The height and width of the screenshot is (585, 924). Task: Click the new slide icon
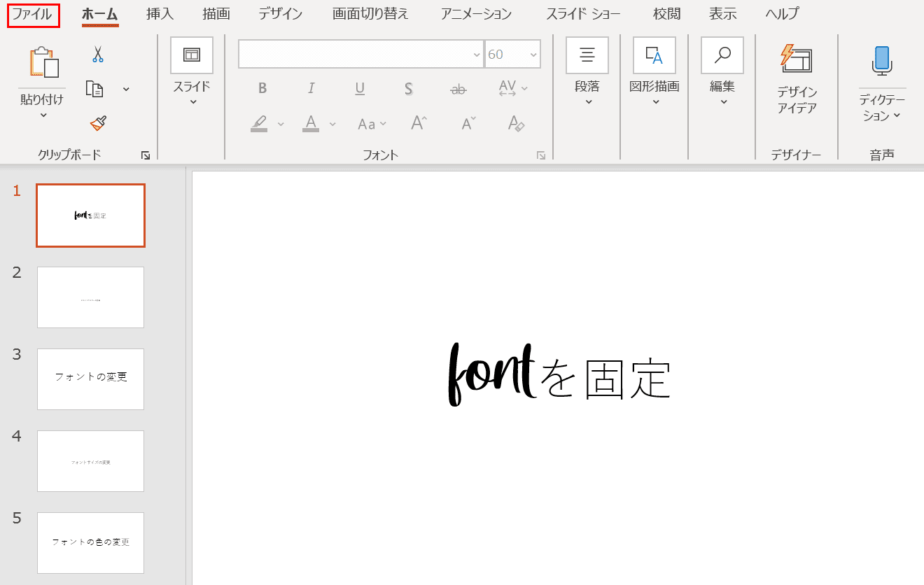click(x=192, y=55)
